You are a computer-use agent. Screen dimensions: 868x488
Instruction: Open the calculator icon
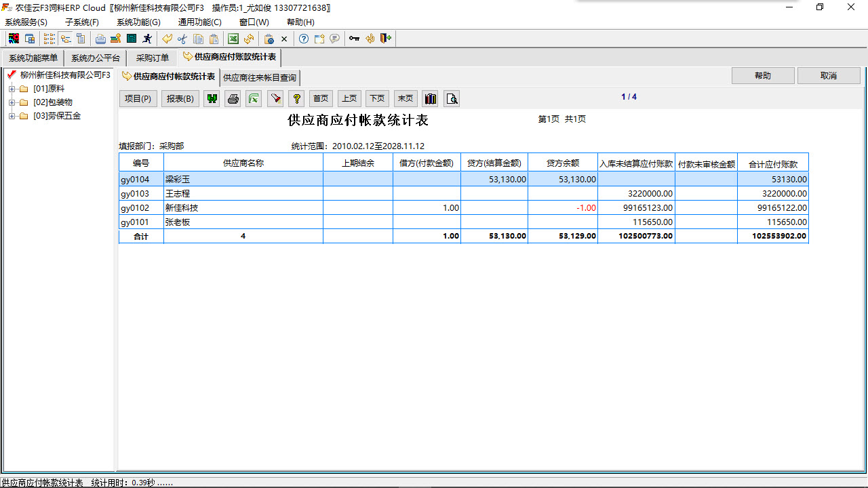click(131, 39)
